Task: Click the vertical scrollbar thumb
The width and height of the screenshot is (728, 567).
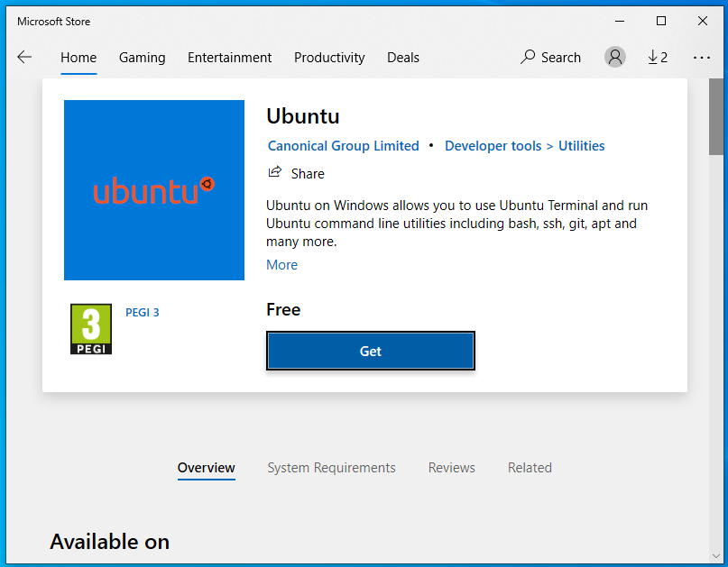Action: click(716, 117)
